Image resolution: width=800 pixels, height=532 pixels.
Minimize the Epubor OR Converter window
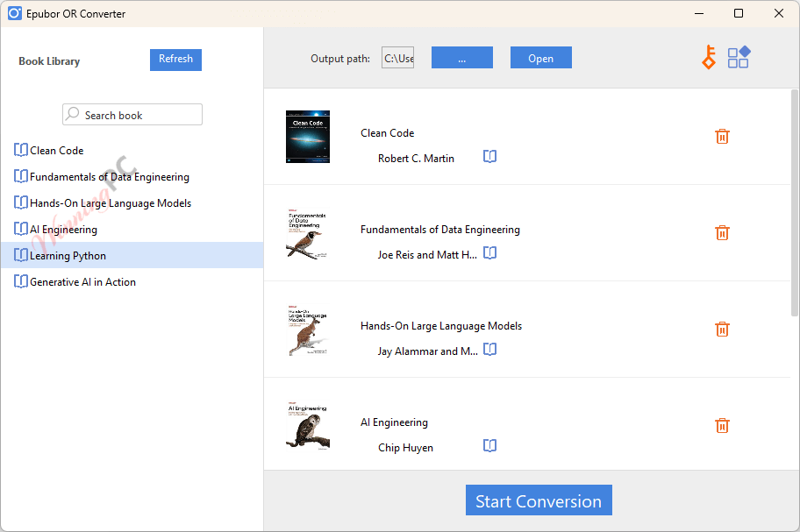tap(699, 13)
